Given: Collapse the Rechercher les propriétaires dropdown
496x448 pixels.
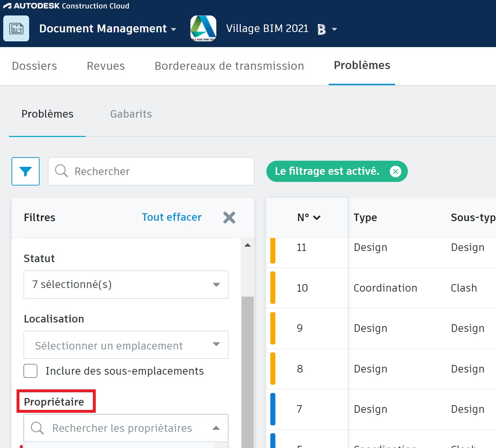Looking at the screenshot, I should tap(216, 428).
